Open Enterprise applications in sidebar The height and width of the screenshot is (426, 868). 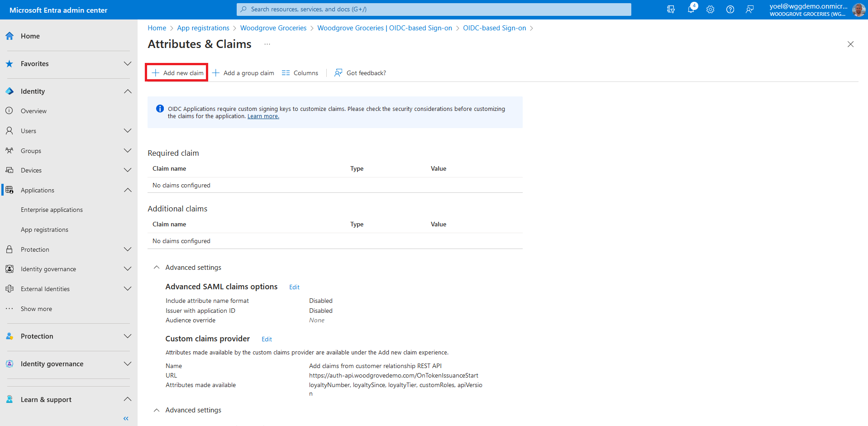coord(52,210)
